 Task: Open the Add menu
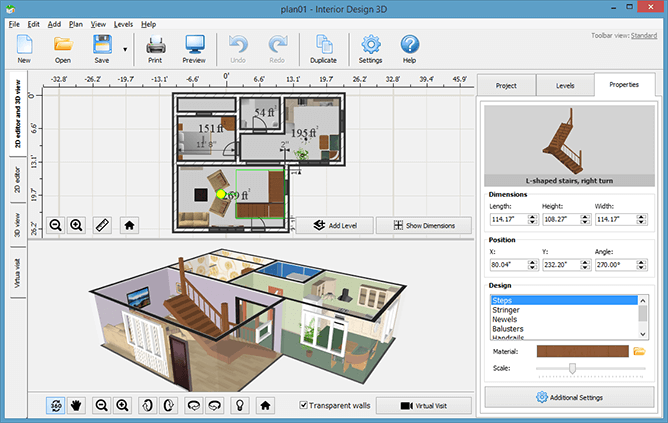pos(54,24)
